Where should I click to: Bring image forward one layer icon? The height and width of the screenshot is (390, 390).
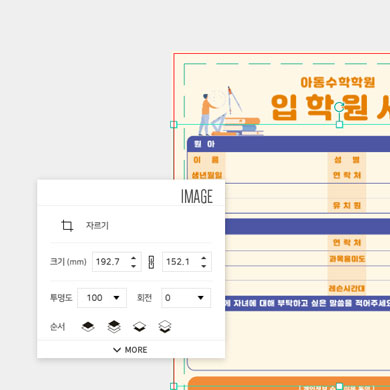pos(88,327)
